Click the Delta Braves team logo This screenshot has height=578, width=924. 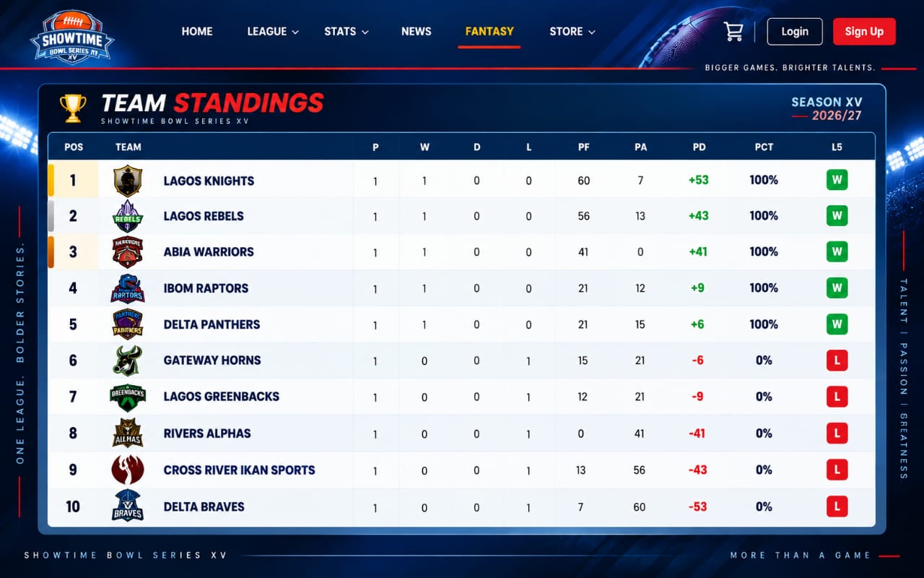tap(128, 506)
